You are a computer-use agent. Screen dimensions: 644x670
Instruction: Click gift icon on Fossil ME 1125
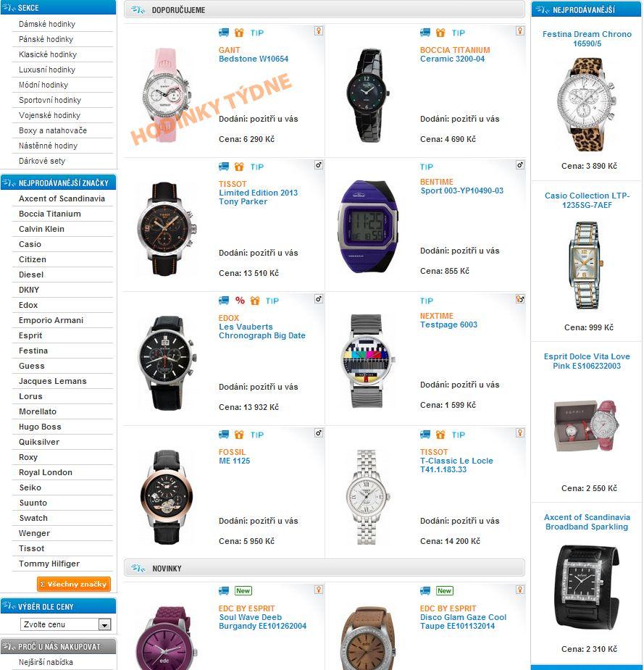239,435
